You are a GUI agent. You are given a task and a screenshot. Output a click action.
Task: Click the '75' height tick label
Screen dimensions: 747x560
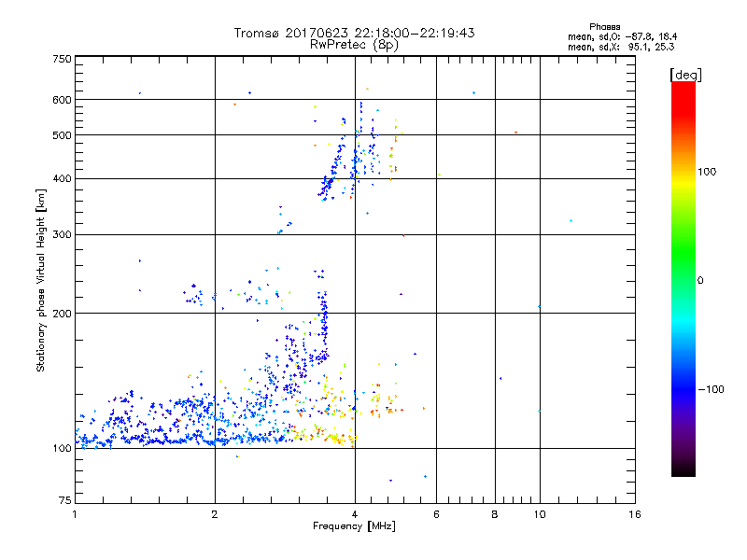coord(65,500)
